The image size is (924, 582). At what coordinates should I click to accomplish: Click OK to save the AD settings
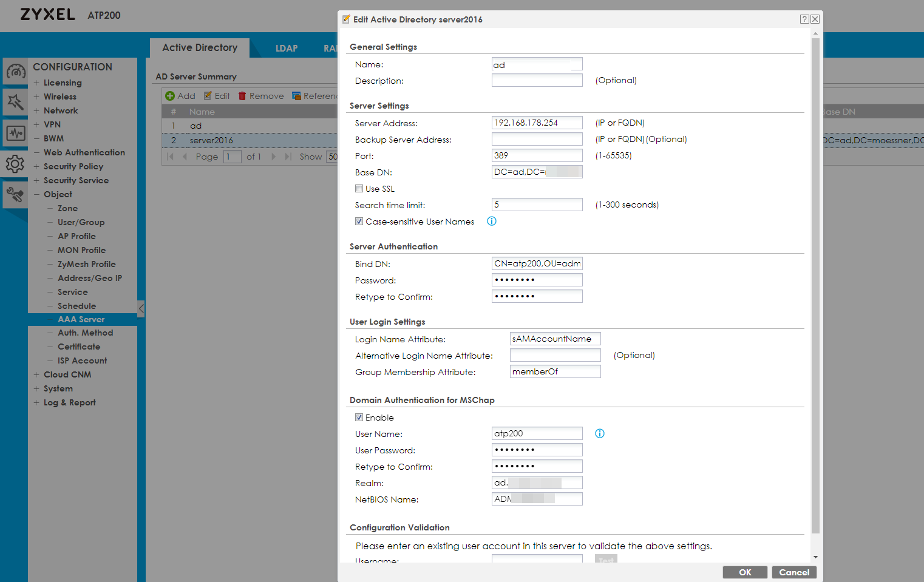[745, 572]
